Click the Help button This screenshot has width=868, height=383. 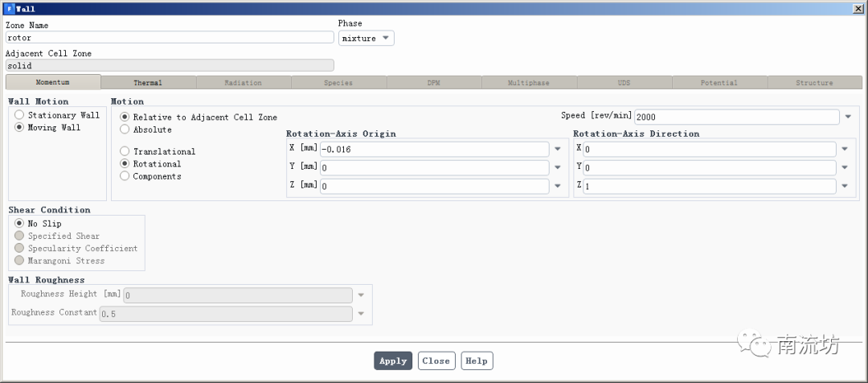click(x=477, y=360)
